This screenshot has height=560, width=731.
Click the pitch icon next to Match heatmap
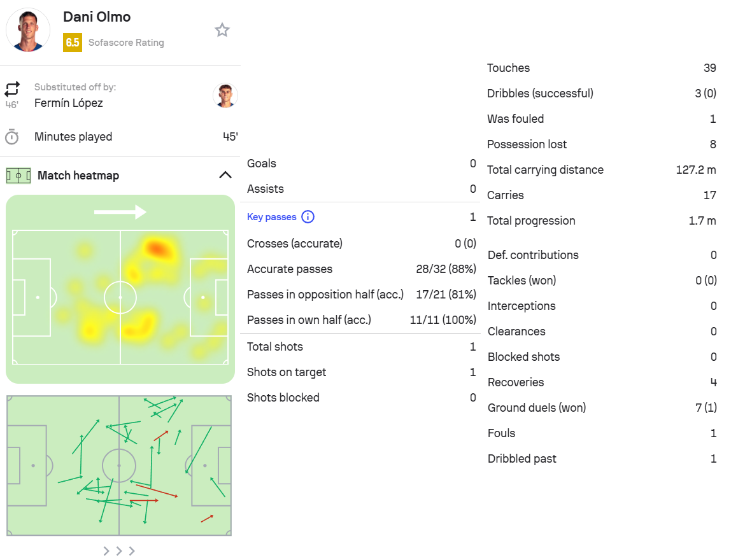click(x=18, y=175)
